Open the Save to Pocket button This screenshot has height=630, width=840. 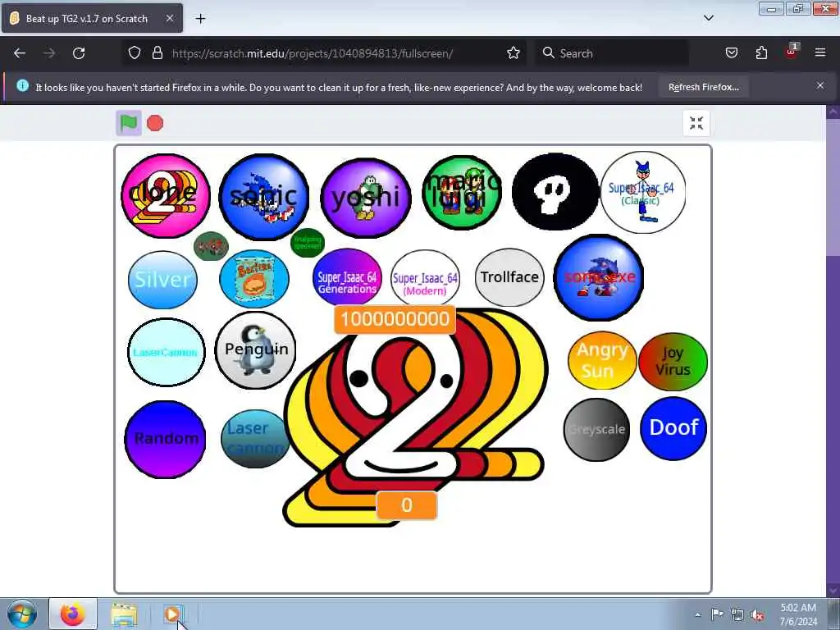click(x=732, y=53)
